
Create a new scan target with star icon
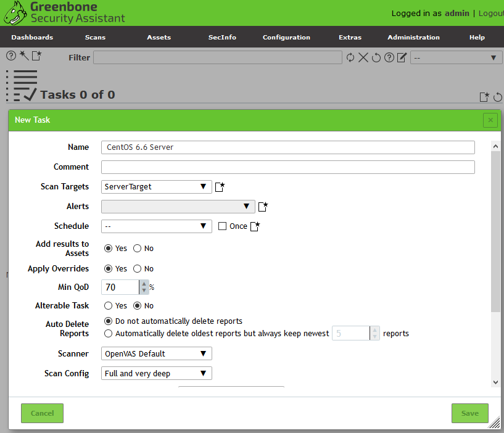(x=220, y=187)
